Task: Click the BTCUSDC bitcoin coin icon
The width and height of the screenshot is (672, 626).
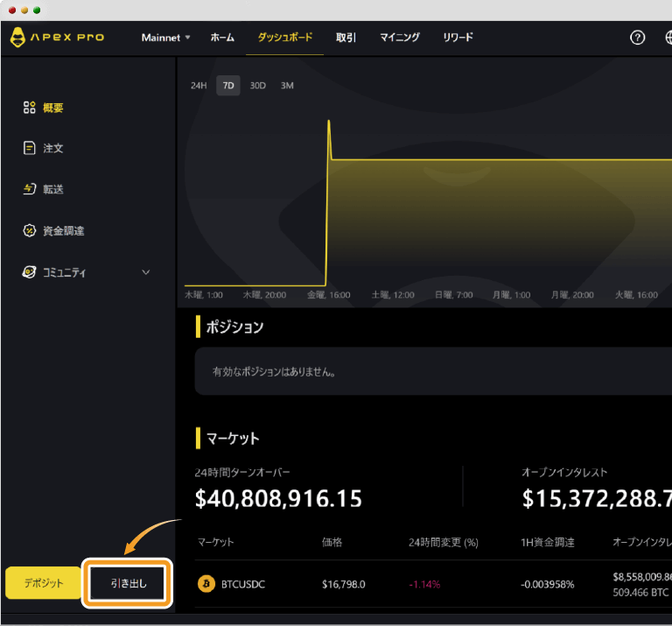Action: (206, 583)
